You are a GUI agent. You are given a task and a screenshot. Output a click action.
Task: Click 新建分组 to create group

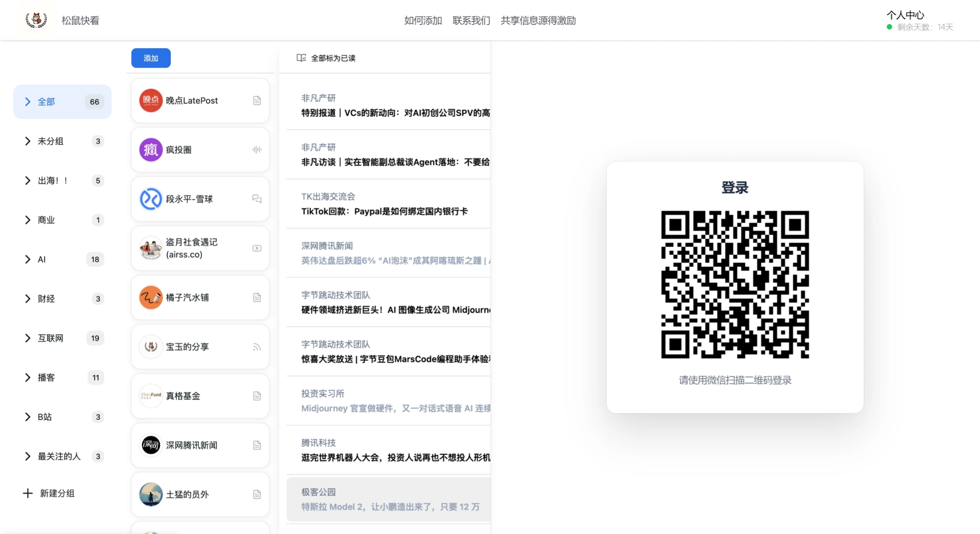pyautogui.click(x=57, y=493)
